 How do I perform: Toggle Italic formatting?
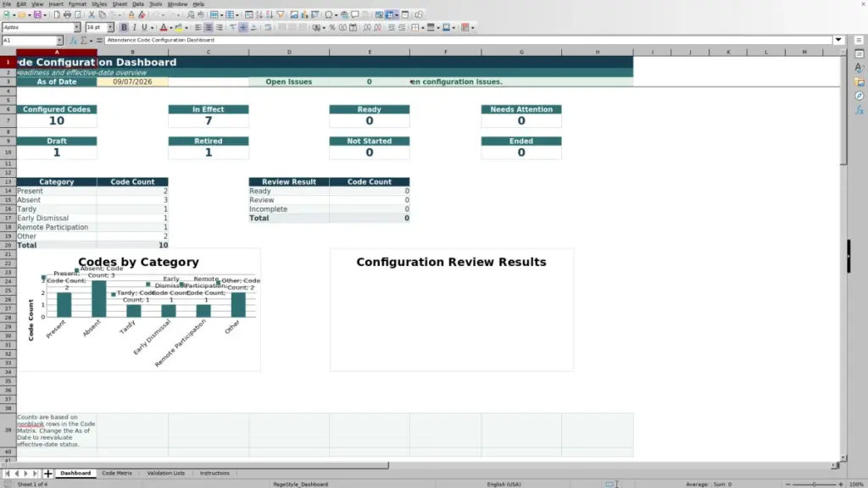[135, 27]
